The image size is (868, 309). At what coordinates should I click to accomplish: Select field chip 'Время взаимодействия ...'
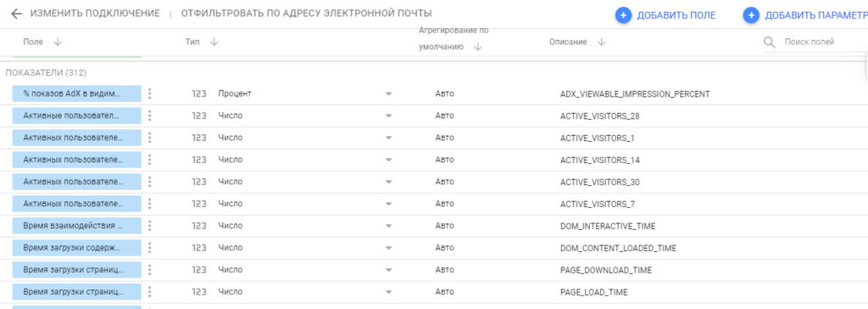[77, 226]
